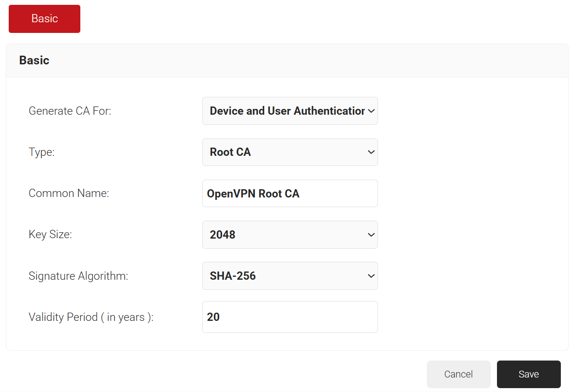This screenshot has height=392, width=571.
Task: Click the "Type:" label text
Action: (42, 152)
